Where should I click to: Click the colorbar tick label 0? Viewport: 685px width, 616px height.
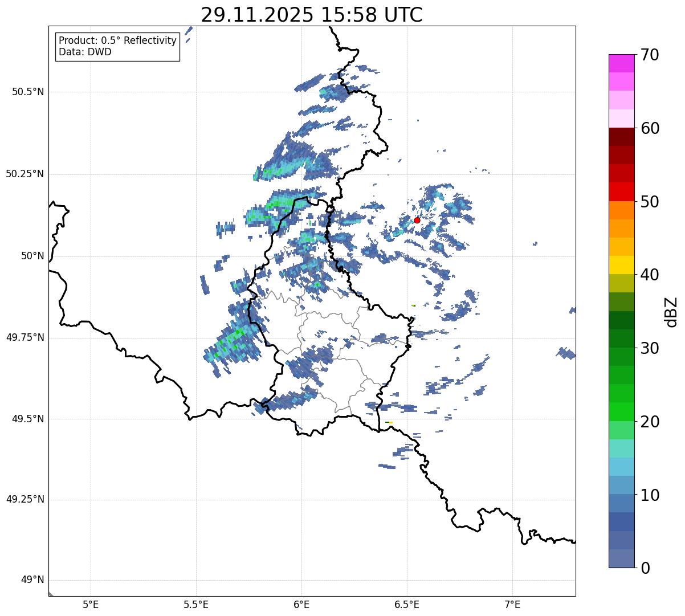point(644,568)
